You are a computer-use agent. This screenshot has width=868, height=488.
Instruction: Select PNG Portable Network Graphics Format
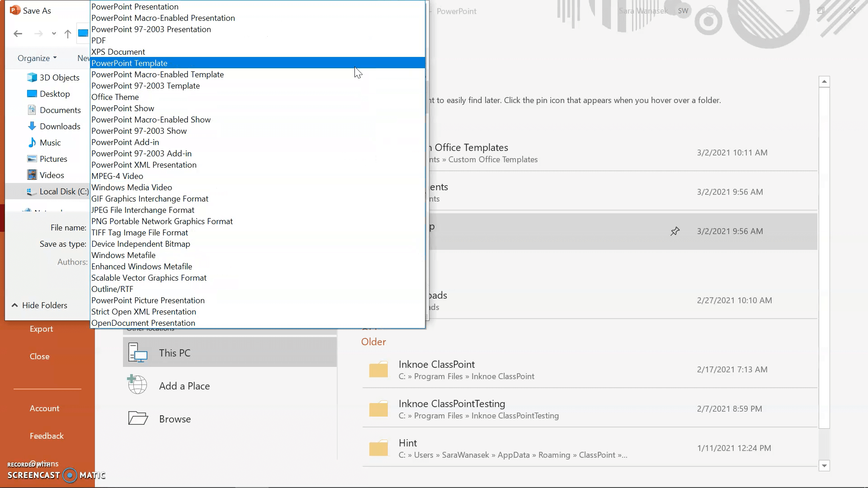(x=161, y=221)
